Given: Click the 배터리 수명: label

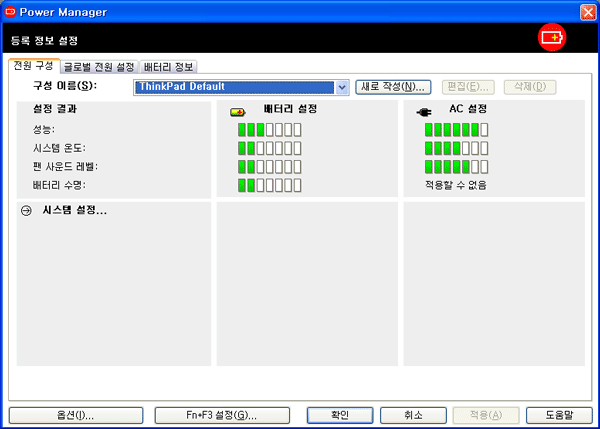Looking at the screenshot, I should (x=59, y=186).
